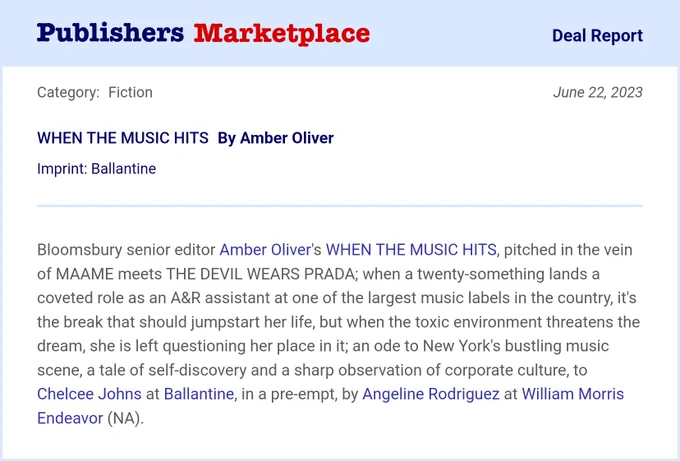Click the Amber Oliver link in paragraph
This screenshot has width=680, height=461.
click(x=265, y=250)
